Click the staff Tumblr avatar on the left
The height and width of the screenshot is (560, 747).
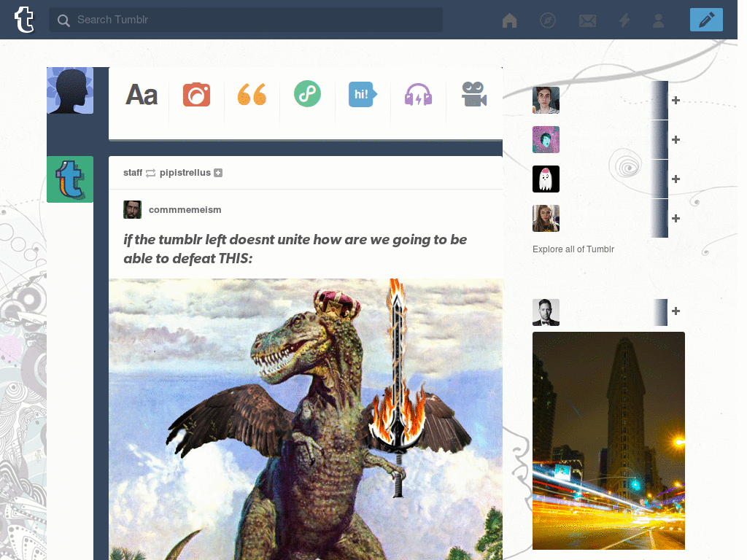click(x=70, y=179)
